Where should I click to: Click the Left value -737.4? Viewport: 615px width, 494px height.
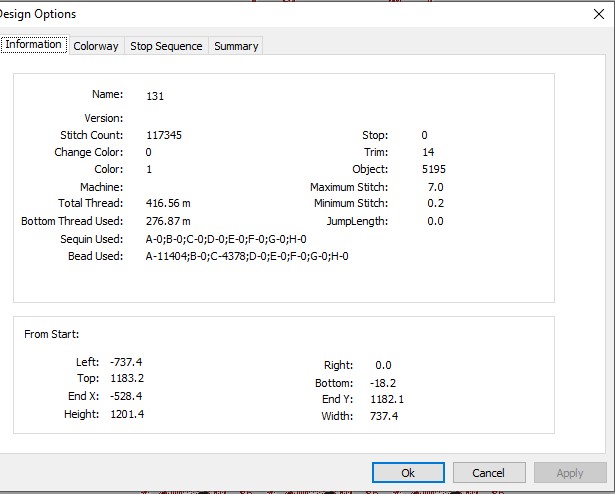pos(126,362)
